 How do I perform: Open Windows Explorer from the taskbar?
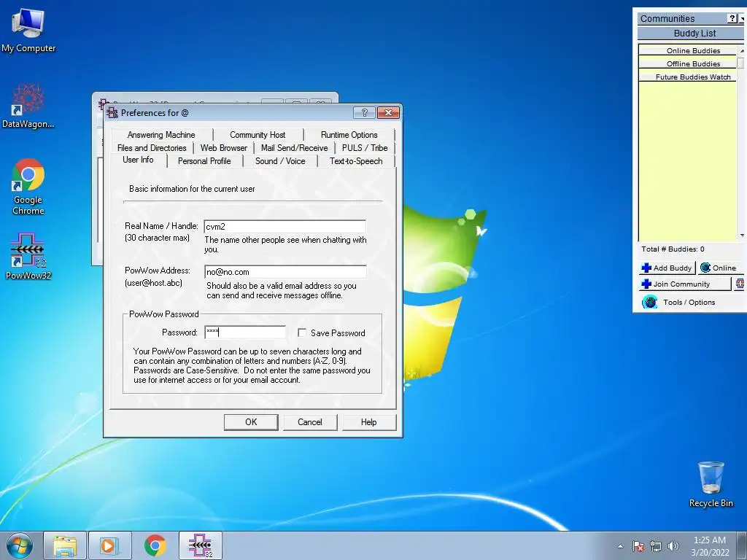click(65, 545)
